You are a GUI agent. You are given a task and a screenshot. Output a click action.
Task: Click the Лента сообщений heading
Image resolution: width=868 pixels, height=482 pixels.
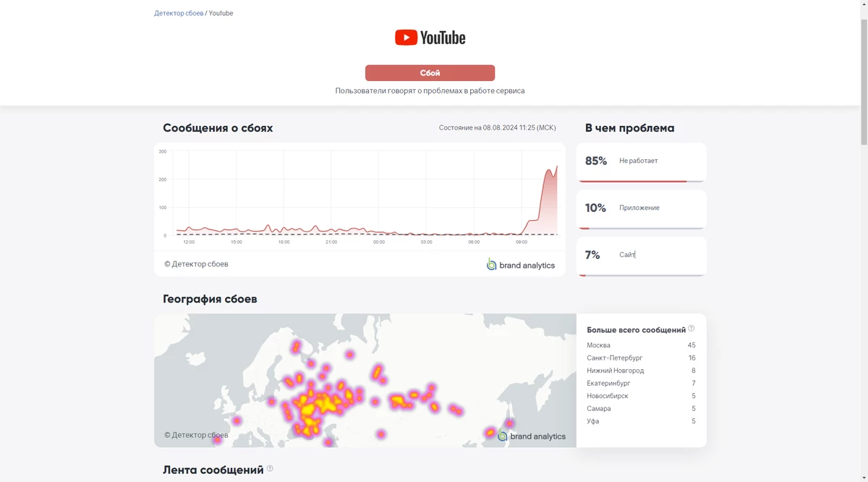213,470
